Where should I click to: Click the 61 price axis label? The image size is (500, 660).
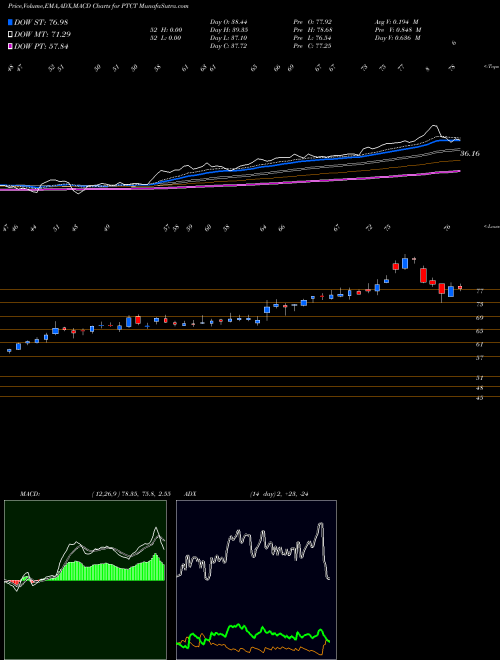click(x=479, y=344)
